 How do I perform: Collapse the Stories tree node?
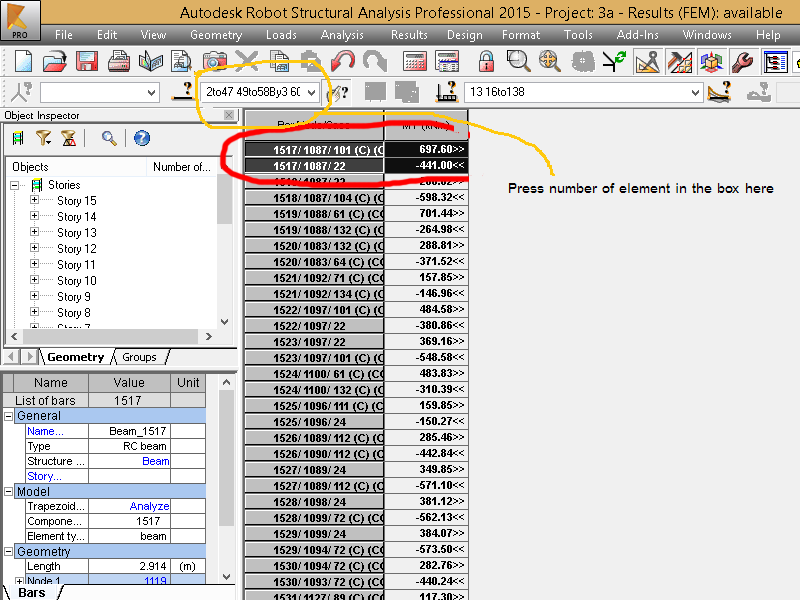pos(15,185)
